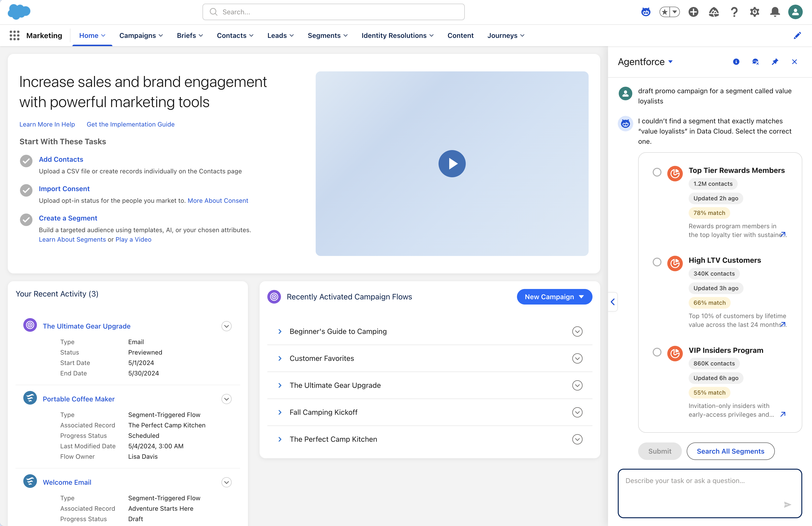View the notifications bell
Image resolution: width=812 pixels, height=526 pixels.
coord(775,12)
